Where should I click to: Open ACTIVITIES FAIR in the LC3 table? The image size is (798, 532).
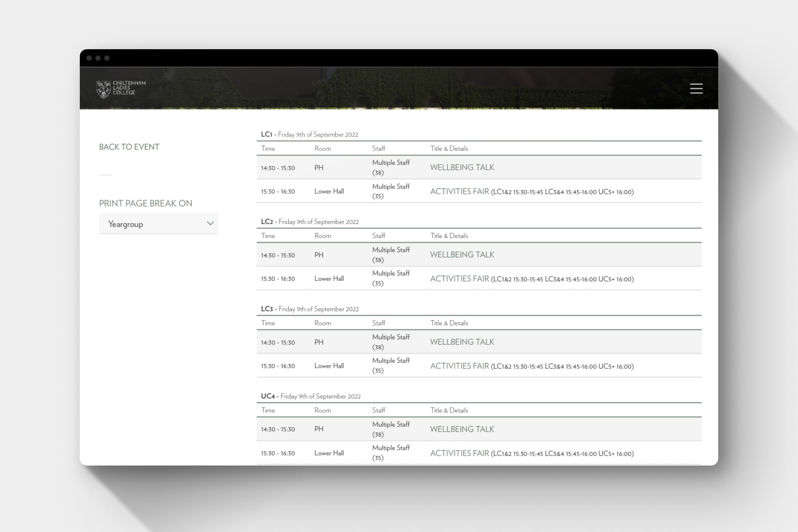click(459, 366)
